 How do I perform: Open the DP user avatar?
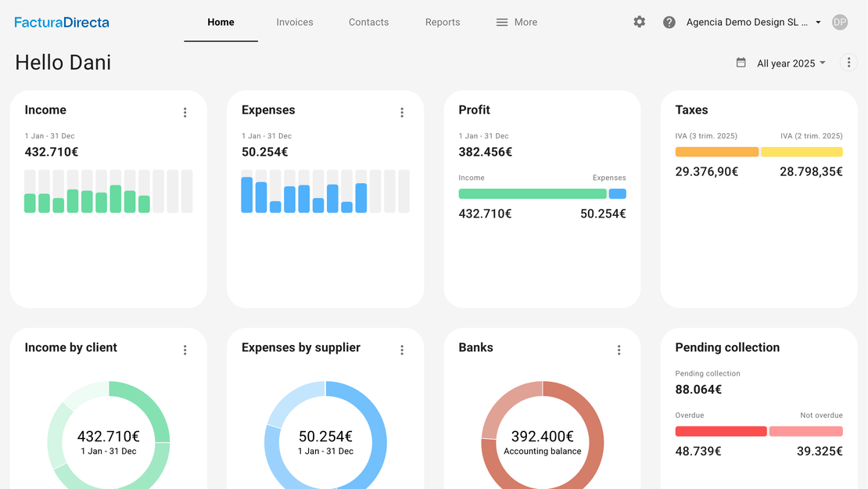[x=840, y=22]
